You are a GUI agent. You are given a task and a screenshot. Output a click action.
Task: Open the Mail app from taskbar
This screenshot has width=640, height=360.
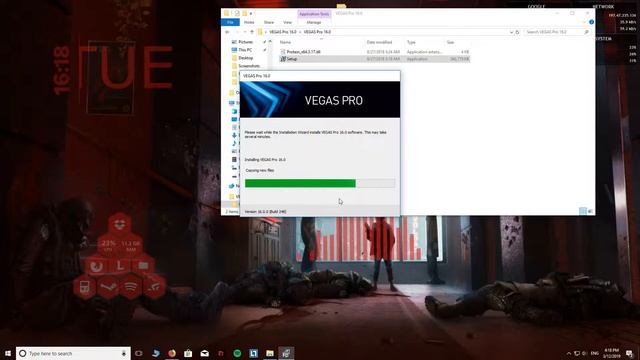(x=204, y=353)
